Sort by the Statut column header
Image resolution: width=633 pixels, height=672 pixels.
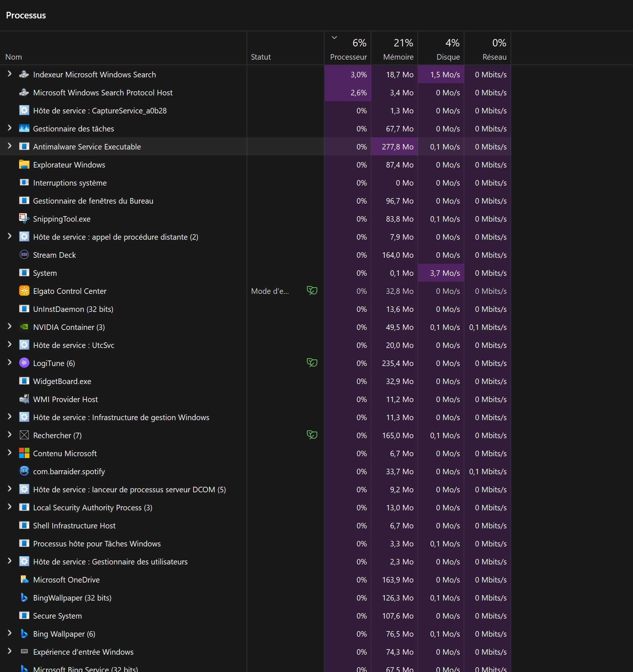(286, 48)
